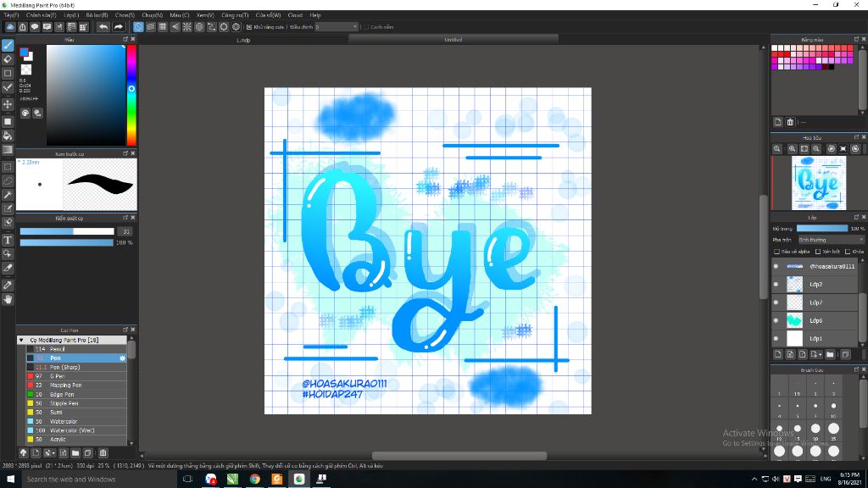
Task: Open the Điều chỉnh dropdown in toolbar
Action: click(337, 26)
